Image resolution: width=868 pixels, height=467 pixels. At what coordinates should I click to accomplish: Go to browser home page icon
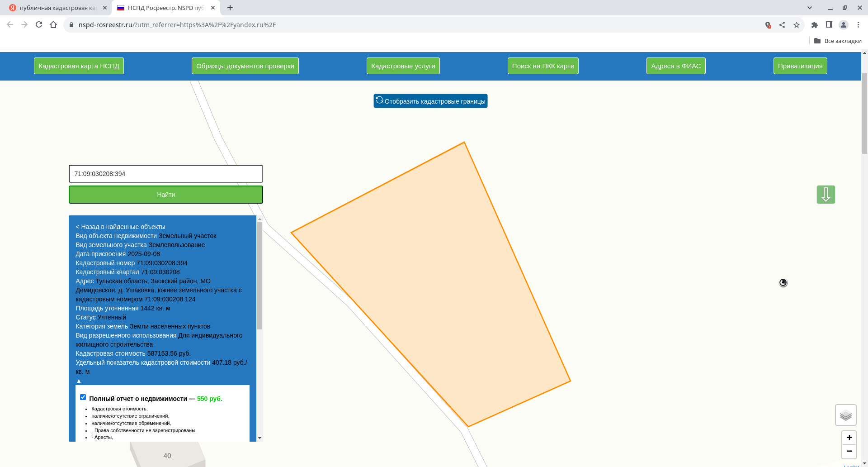click(x=53, y=25)
